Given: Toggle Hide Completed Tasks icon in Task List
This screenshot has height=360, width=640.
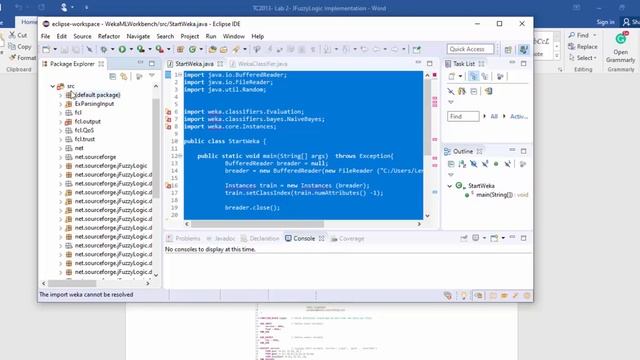Looking at the screenshot, I should point(451,91).
